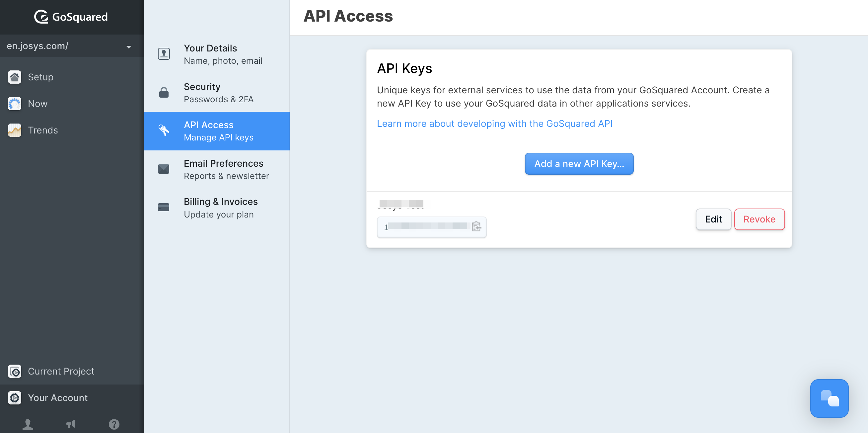Open the Now dashboard
The image size is (868, 433).
tap(15, 104)
